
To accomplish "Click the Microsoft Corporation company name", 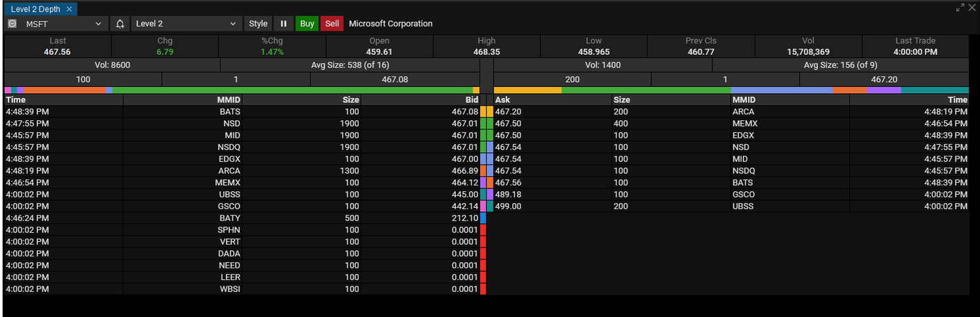I will [x=391, y=24].
